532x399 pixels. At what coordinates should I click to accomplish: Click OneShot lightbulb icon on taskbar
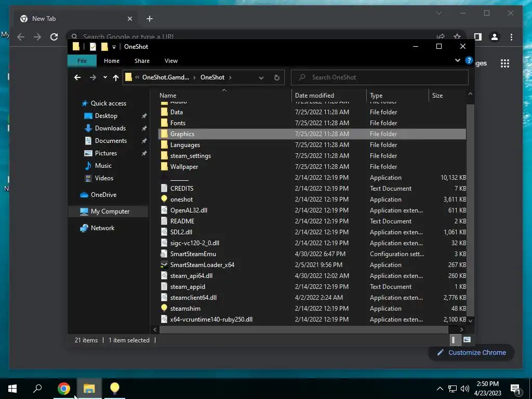[x=115, y=389]
